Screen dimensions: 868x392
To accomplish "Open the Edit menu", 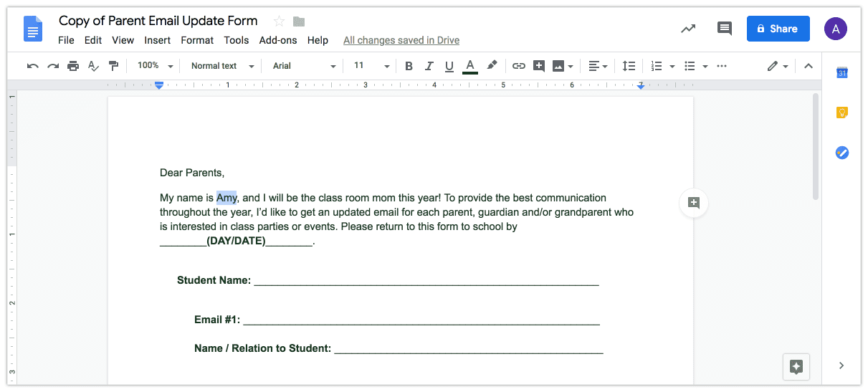I will pyautogui.click(x=93, y=40).
